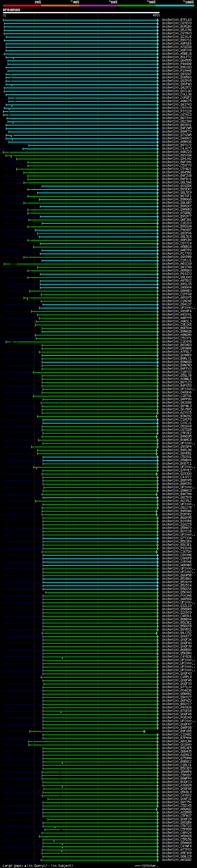Click the white query sequence bar

point(81,12)
